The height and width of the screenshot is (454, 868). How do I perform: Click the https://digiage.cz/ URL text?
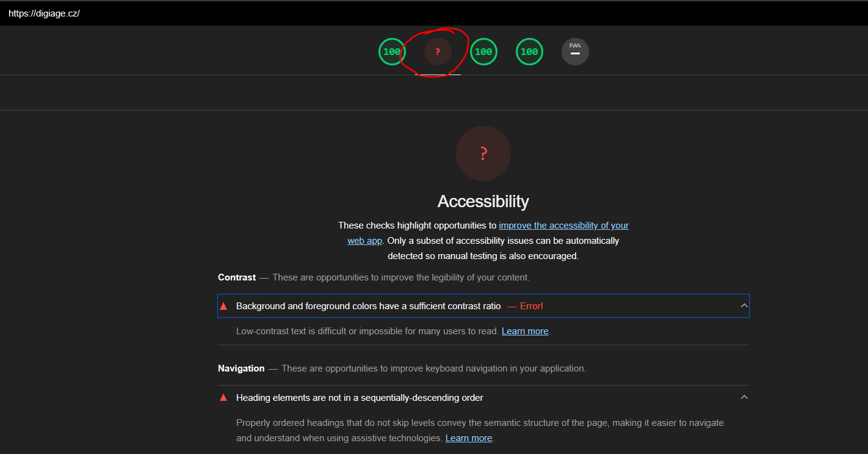click(x=44, y=13)
